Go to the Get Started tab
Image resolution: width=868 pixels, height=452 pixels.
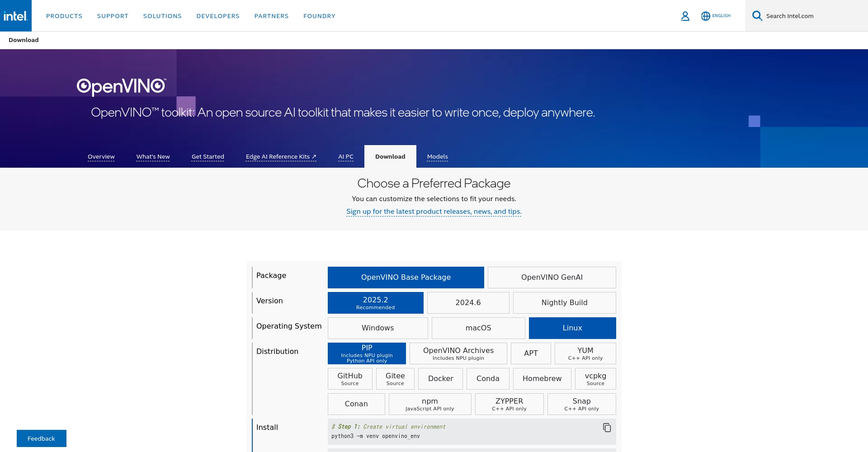208,157
